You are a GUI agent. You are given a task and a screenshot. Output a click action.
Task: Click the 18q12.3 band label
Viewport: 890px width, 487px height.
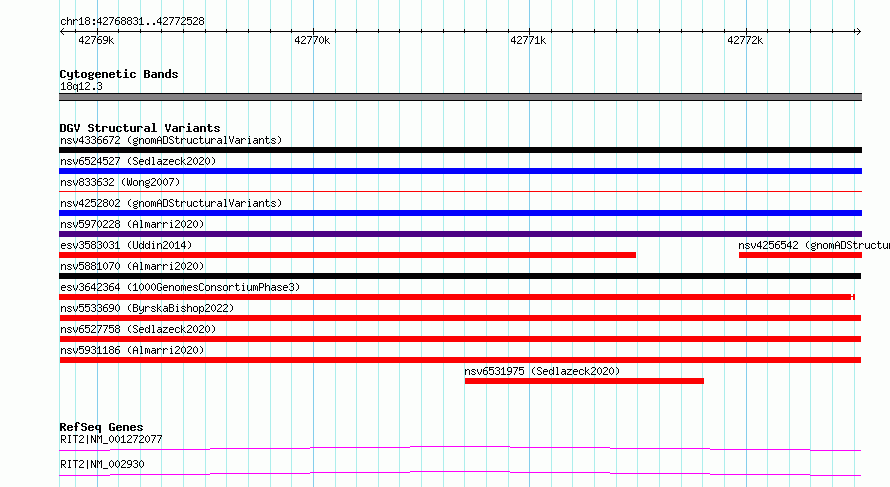pyautogui.click(x=81, y=86)
